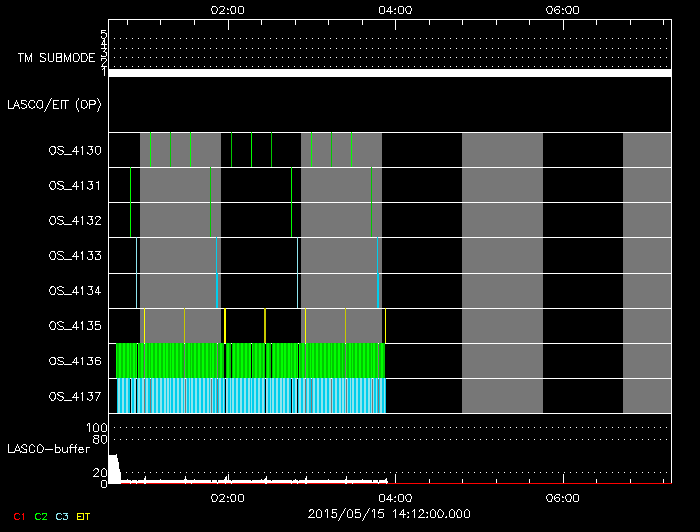Click the 2015/05/15 14:12:00.000 timestamp
This screenshot has width=700, height=532.
389,514
